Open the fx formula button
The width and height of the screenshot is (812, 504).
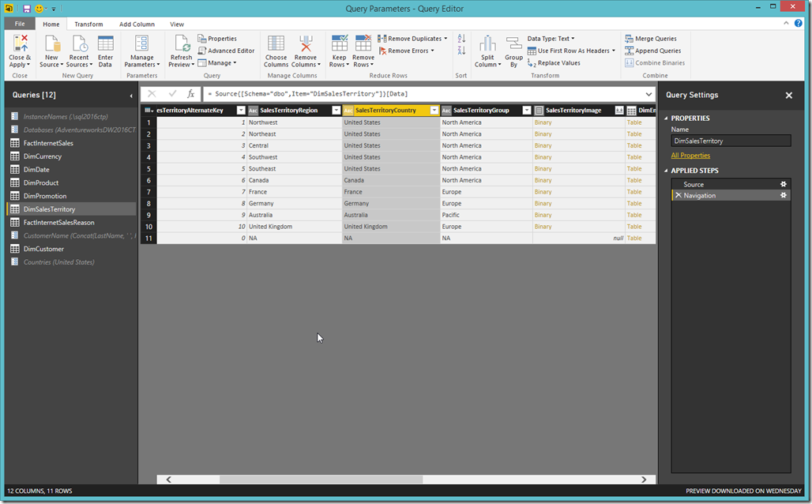tap(190, 94)
